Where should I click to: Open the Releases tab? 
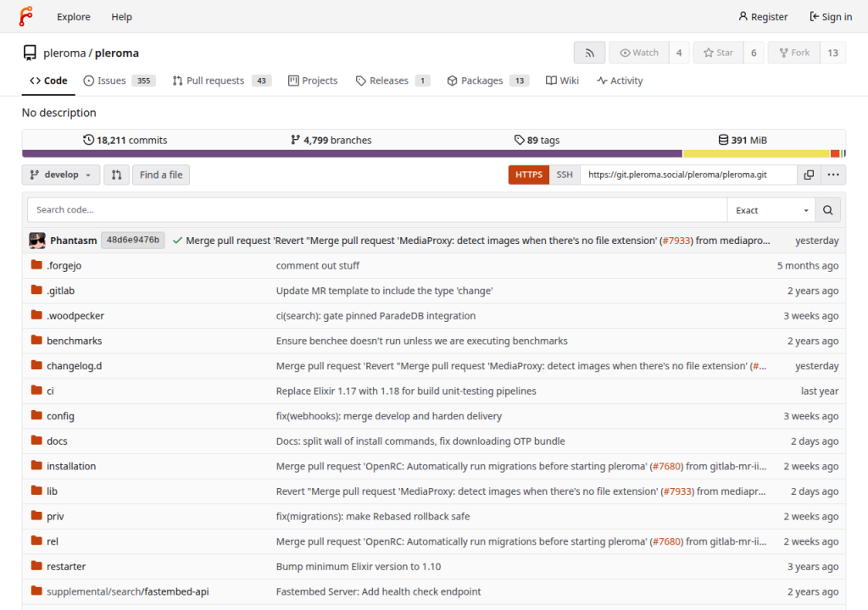[392, 80]
